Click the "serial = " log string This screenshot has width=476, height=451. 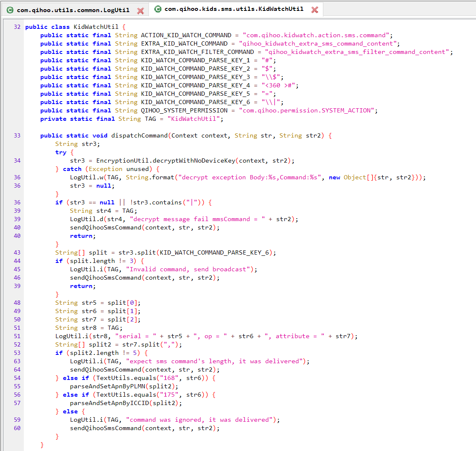click(136, 336)
